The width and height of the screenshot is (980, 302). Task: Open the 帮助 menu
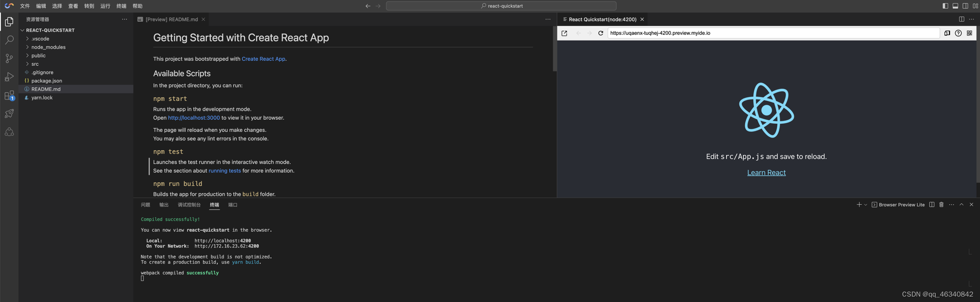(138, 6)
